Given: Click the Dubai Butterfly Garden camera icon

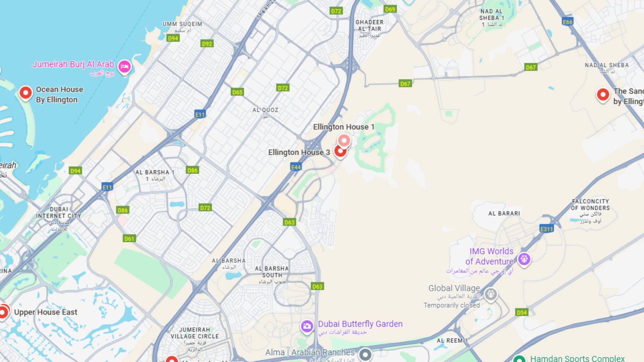Looking at the screenshot, I should (x=307, y=326).
